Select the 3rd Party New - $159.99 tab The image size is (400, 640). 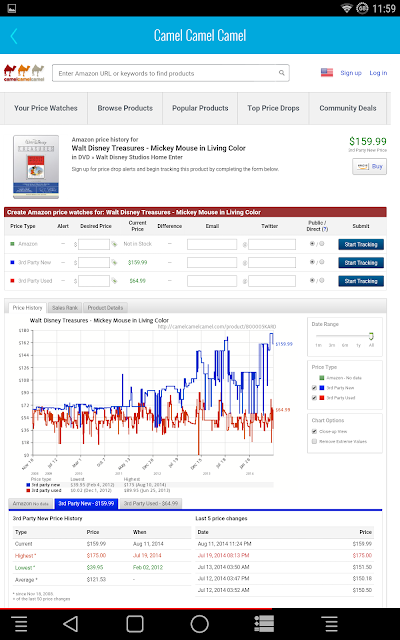86,504
